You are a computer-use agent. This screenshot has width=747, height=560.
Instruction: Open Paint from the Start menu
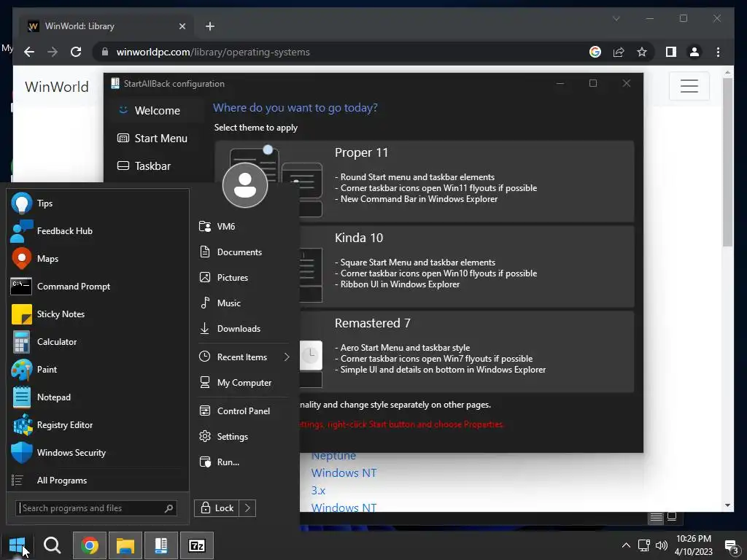coord(98,370)
